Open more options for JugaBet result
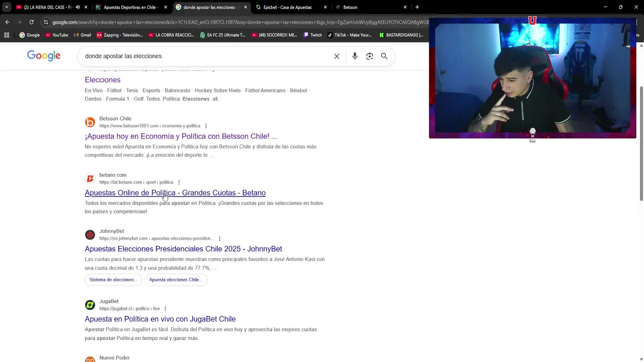Image resolution: width=644 pixels, height=362 pixels. click(x=165, y=309)
